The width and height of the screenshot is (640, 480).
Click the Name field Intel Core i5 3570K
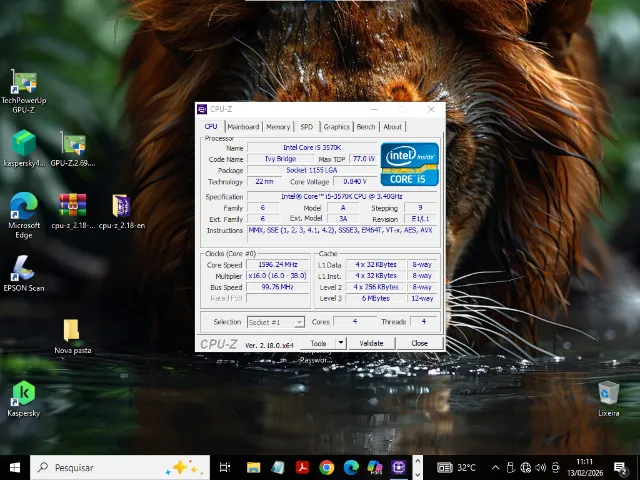312,147
